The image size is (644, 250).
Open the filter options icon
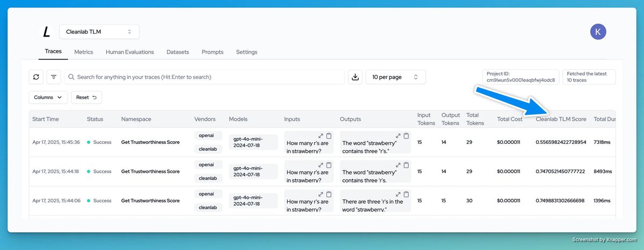coord(54,77)
